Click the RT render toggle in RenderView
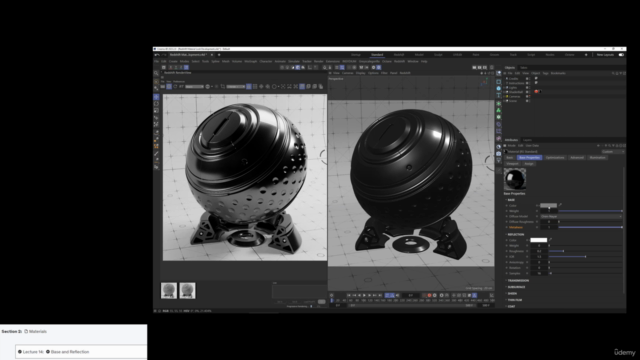 tap(181, 87)
